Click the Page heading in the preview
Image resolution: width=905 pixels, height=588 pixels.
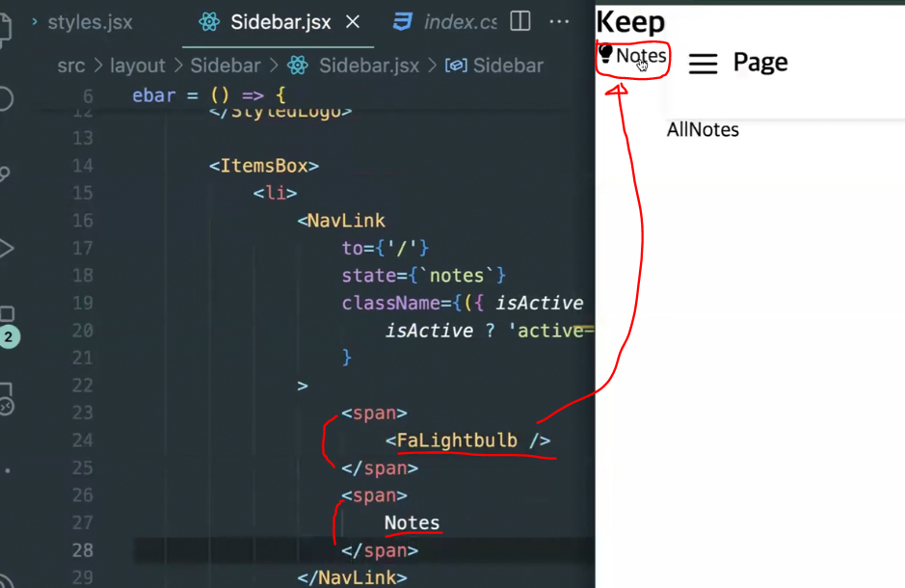(x=760, y=62)
